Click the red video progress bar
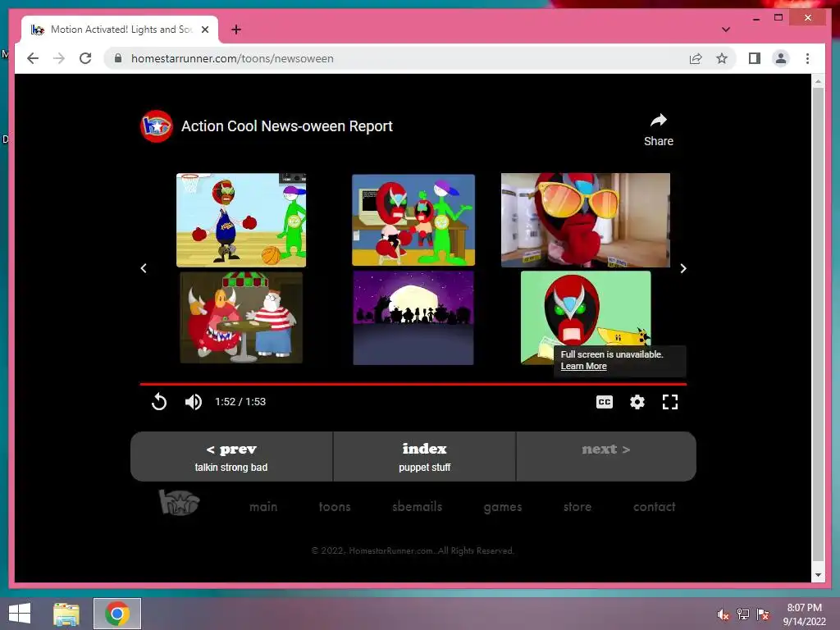 [413, 384]
